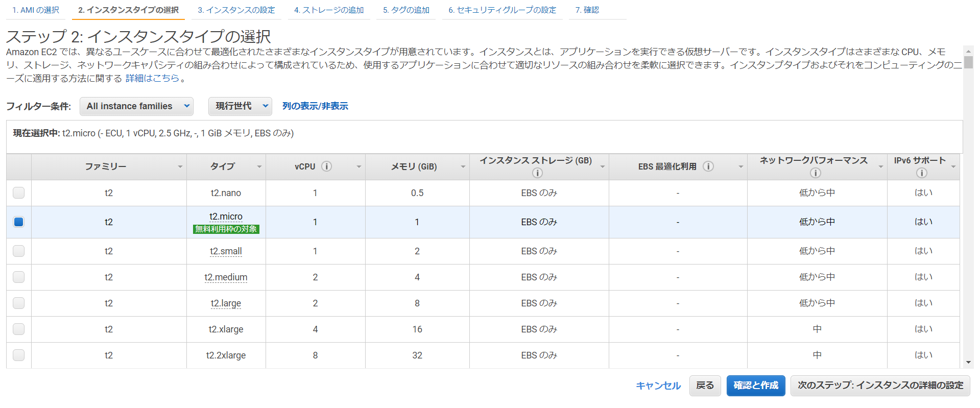This screenshot has height=408, width=980.
Task: Click the 戻る button
Action: [705, 386]
